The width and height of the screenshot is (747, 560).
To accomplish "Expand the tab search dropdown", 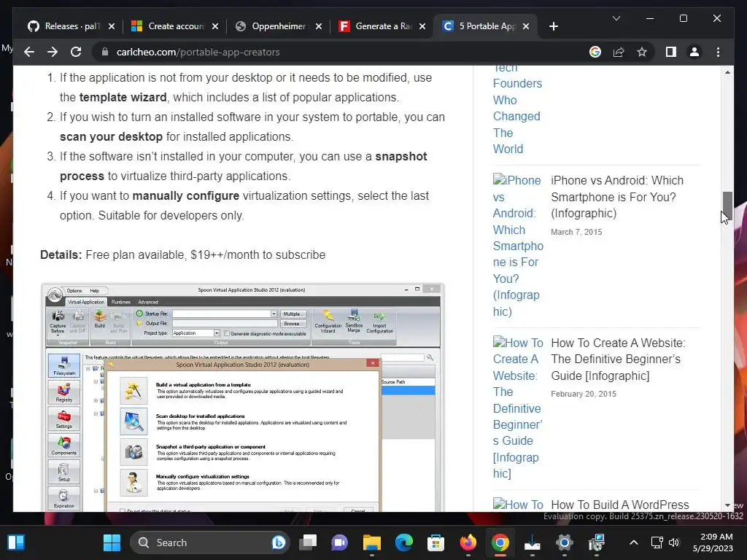I will 616,18.
